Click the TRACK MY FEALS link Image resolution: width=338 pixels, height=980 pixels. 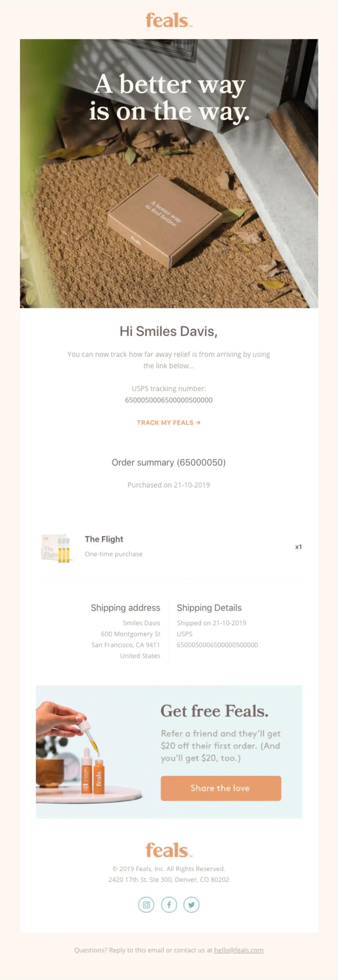pyautogui.click(x=166, y=422)
